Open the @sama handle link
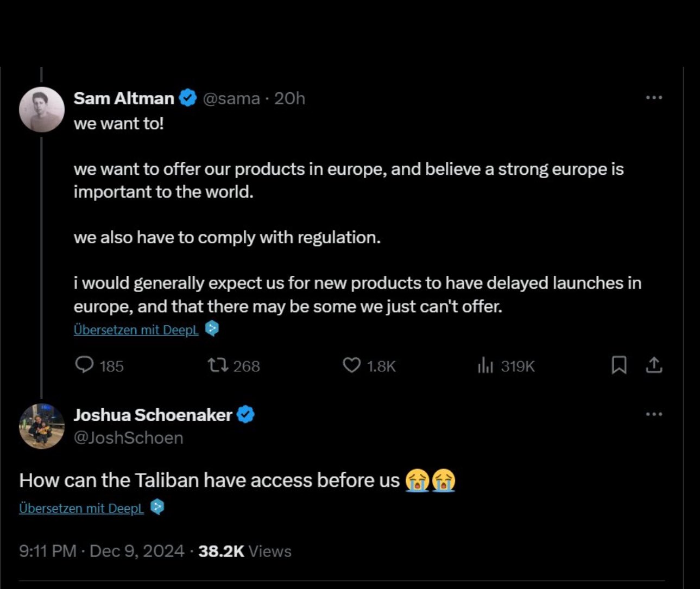700x589 pixels. click(231, 98)
